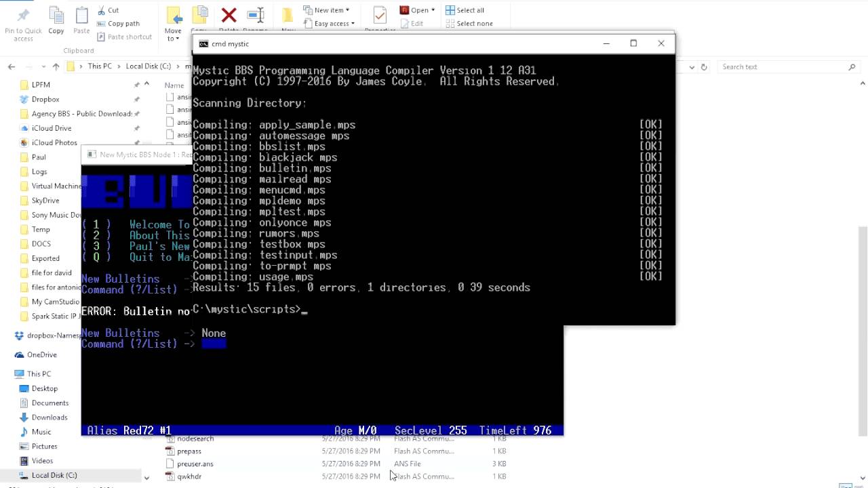The width and height of the screenshot is (868, 488).
Task: Click the Desktop icon in sidebar
Action: tap(24, 388)
